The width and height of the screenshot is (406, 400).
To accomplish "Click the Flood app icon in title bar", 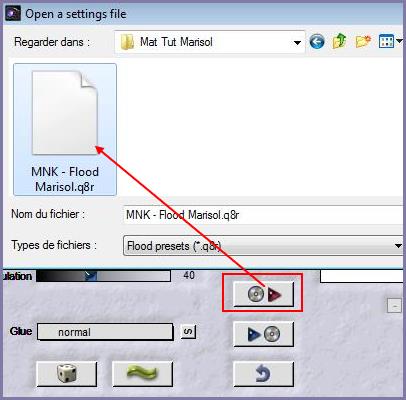I will pyautogui.click(x=13, y=14).
